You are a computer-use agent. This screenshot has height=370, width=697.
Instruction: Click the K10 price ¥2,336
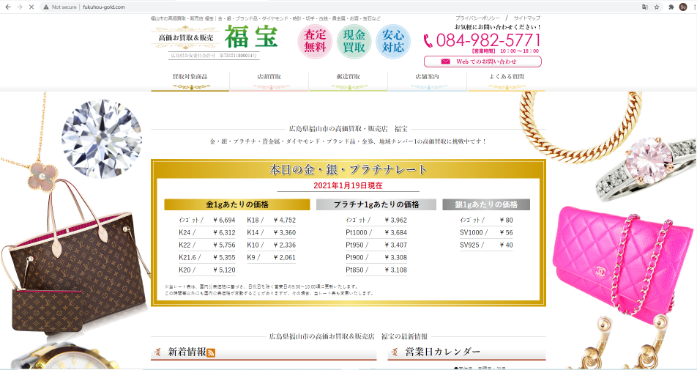coord(284,245)
